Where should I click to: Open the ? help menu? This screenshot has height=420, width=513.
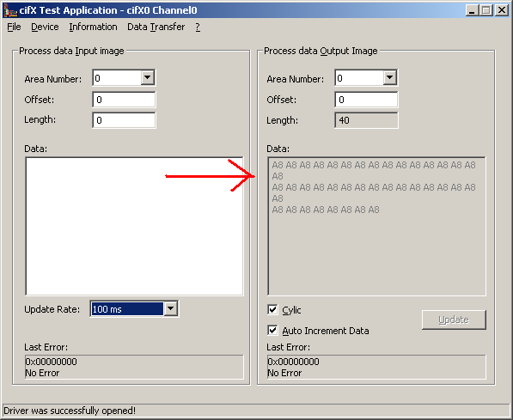(x=198, y=27)
